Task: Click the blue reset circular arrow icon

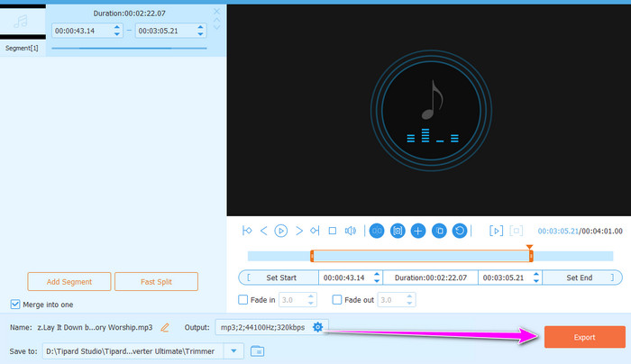Action: coord(460,231)
